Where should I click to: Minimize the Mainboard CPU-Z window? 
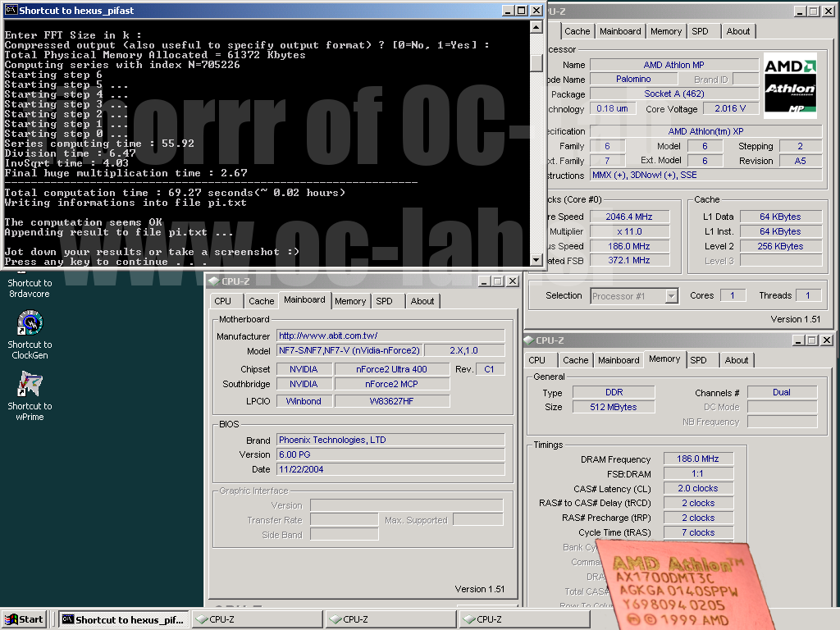[x=484, y=281]
